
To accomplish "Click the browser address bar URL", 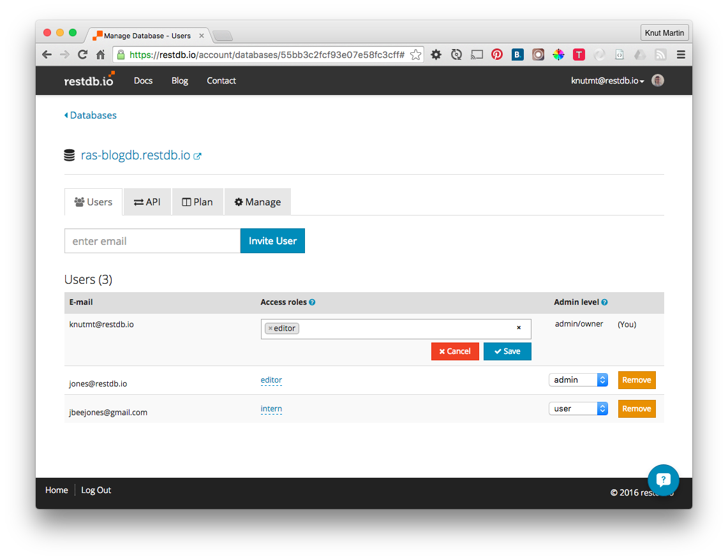I will coord(267,55).
